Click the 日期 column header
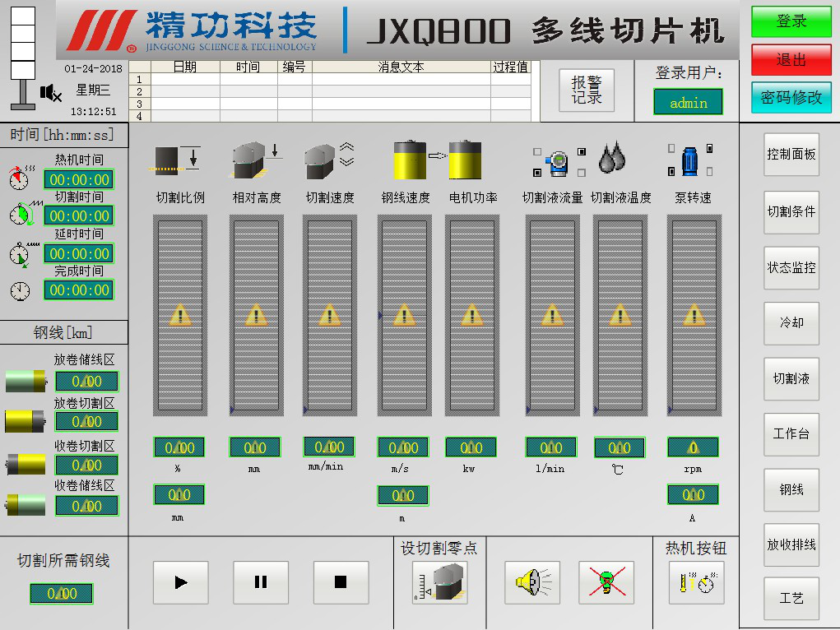This screenshot has width=840, height=630. pyautogui.click(x=185, y=67)
